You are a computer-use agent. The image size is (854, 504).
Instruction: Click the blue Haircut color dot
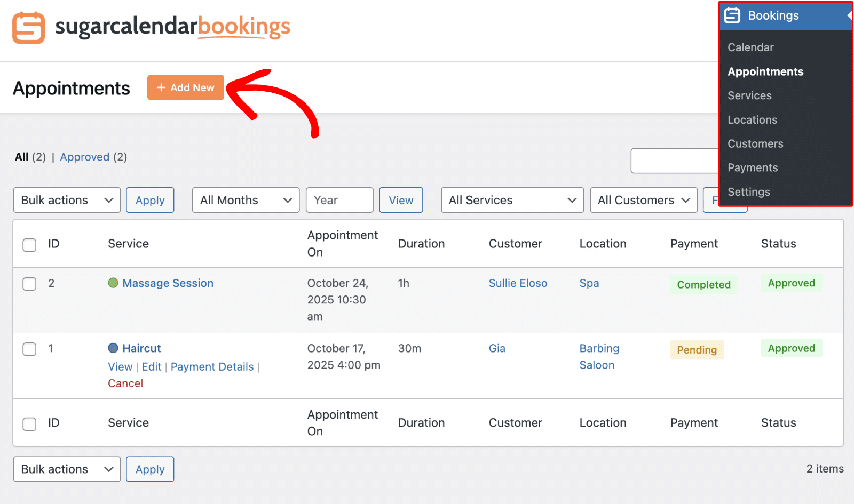pyautogui.click(x=113, y=348)
